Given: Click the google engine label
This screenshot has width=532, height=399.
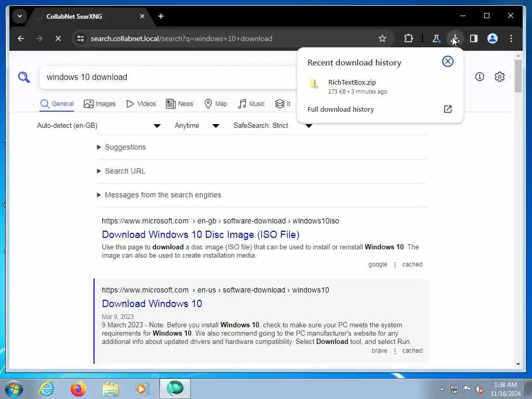Looking at the screenshot, I should pos(378,264).
